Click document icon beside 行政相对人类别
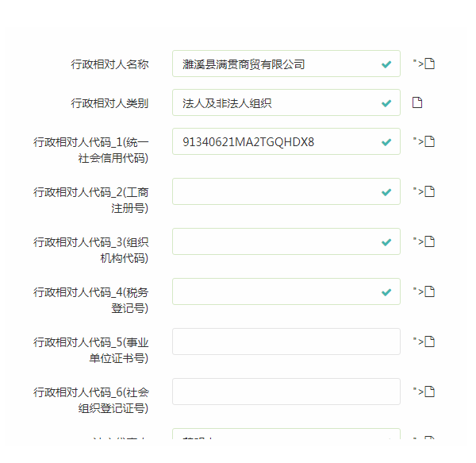Image resolution: width=476 pixels, height=463 pixels. (417, 102)
